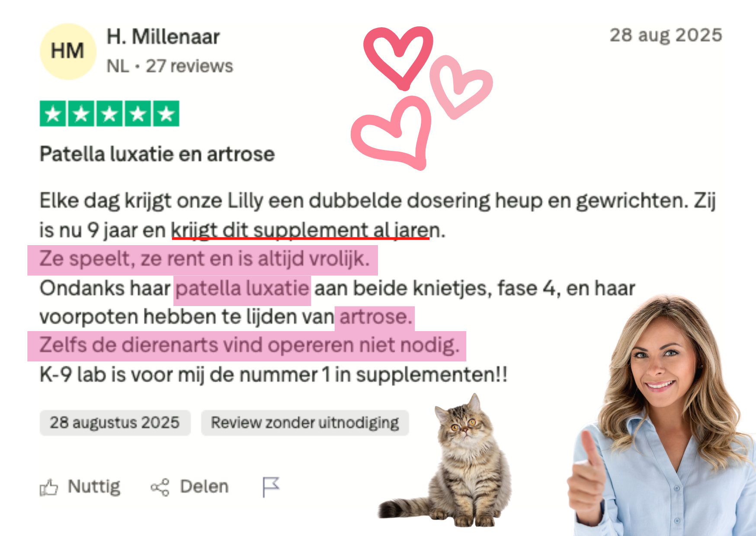Click the dark pink top heart

[399, 57]
